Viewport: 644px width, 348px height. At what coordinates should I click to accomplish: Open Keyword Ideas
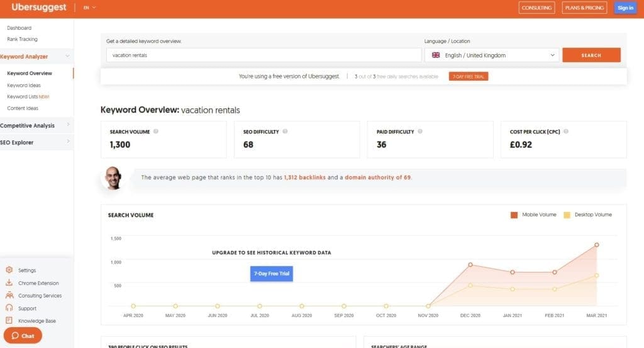(x=24, y=85)
